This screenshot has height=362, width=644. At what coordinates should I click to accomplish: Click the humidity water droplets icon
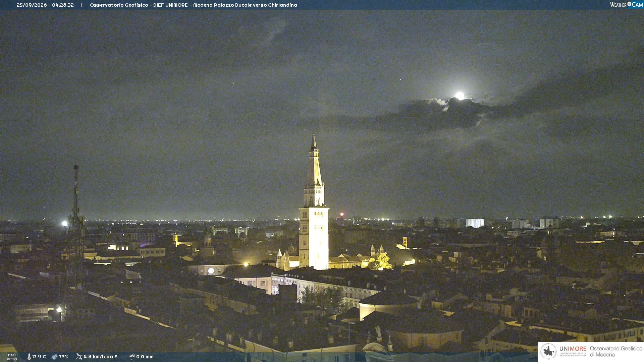click(54, 357)
